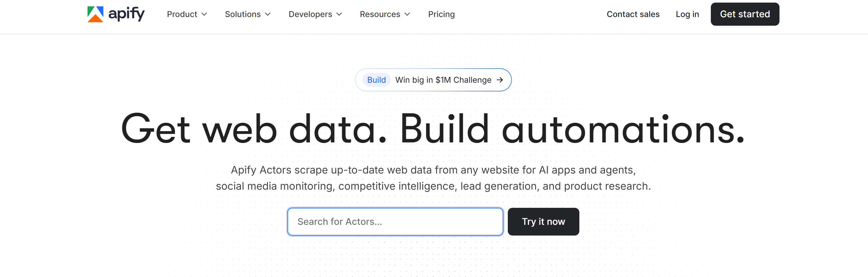Click the Log in link
This screenshot has width=868, height=277.
tap(687, 14)
